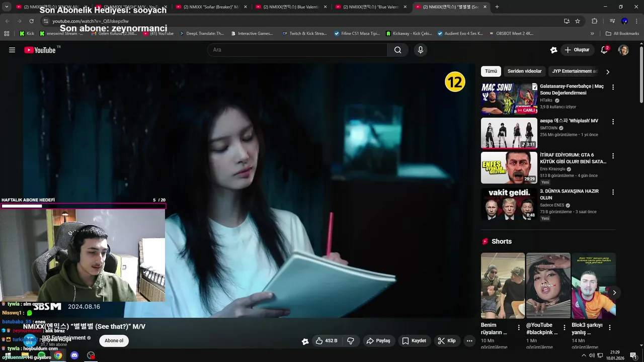Open the YouTube hamburger guide menu
The height and width of the screenshot is (362, 644).
click(x=12, y=50)
